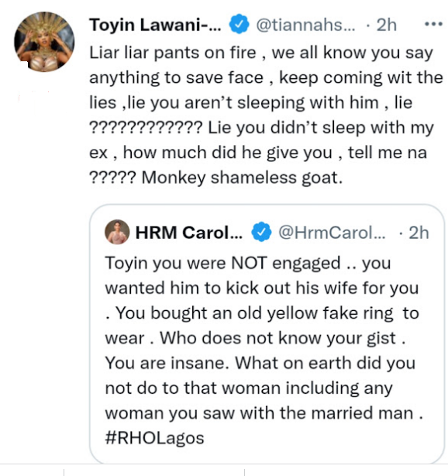Click the HRM Carol display name
Image resolution: width=448 pixels, height=476 pixels.
pyautogui.click(x=189, y=233)
